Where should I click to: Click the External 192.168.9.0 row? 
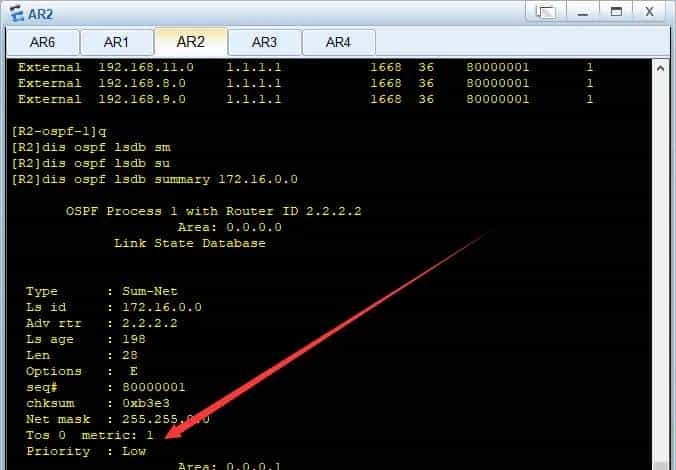pos(306,99)
